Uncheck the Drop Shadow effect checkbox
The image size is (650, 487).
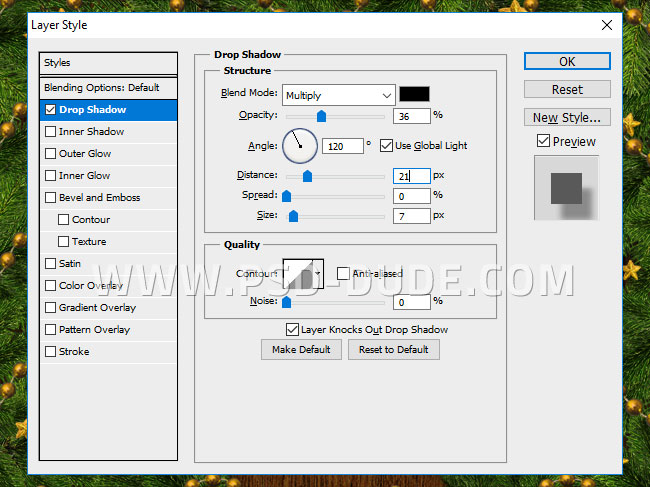(51, 110)
